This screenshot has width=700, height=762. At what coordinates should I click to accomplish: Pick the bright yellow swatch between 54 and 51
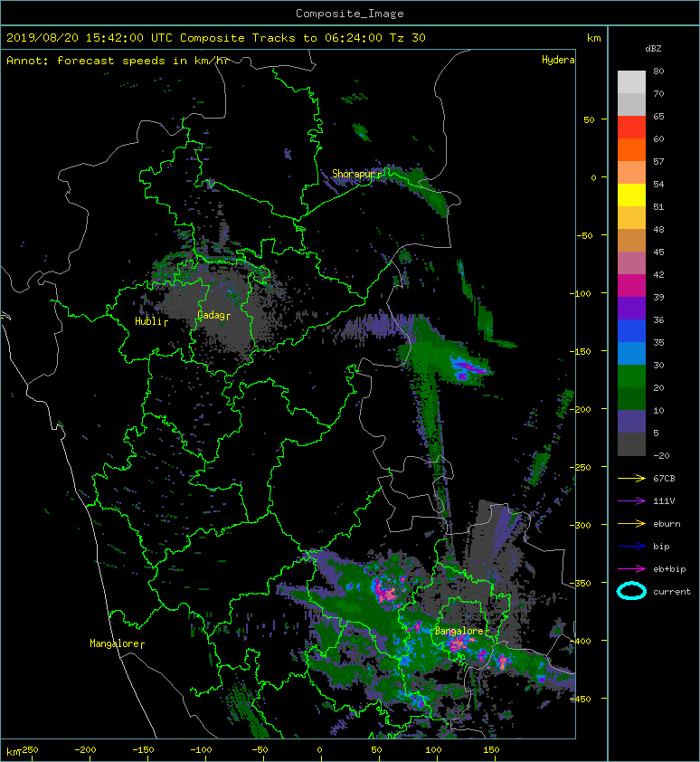[x=631, y=195]
